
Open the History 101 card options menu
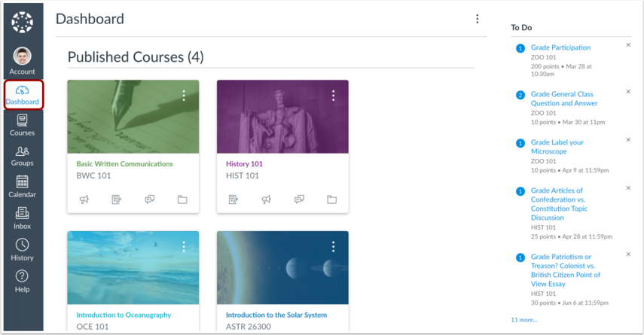(x=334, y=96)
